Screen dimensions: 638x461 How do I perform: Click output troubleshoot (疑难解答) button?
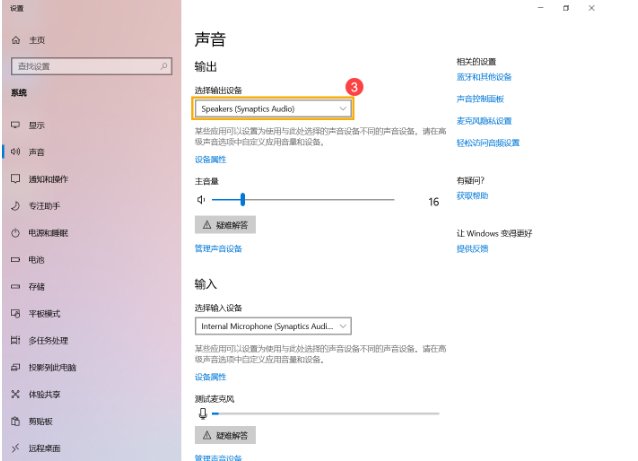tap(225, 225)
